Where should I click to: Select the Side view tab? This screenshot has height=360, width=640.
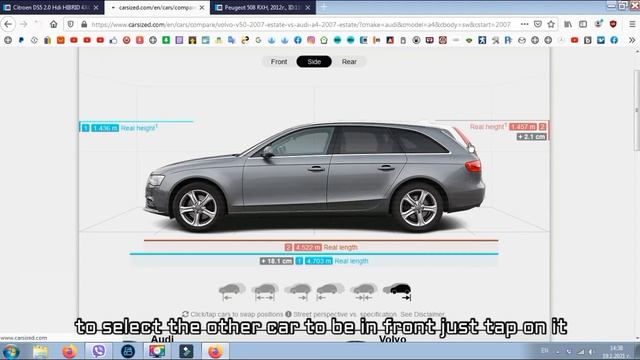(x=314, y=62)
